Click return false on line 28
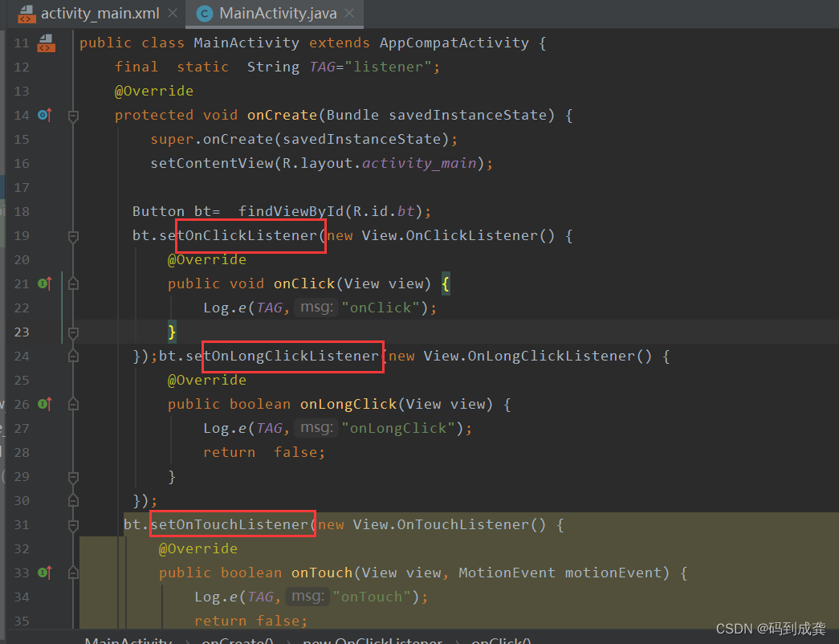 263,452
